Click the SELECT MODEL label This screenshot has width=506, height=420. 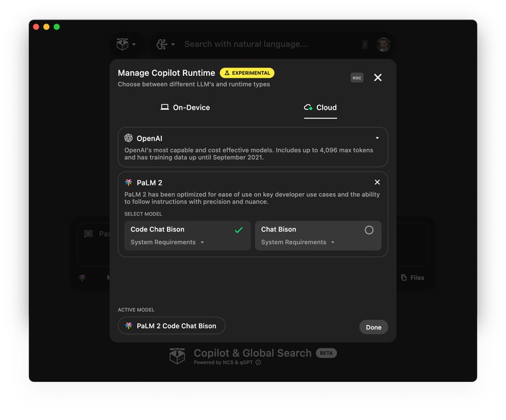point(144,214)
